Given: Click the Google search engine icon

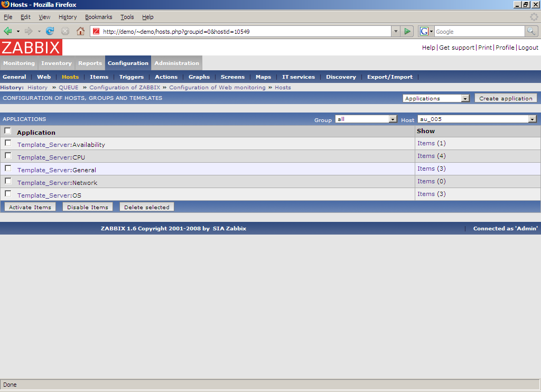Looking at the screenshot, I should pos(424,31).
